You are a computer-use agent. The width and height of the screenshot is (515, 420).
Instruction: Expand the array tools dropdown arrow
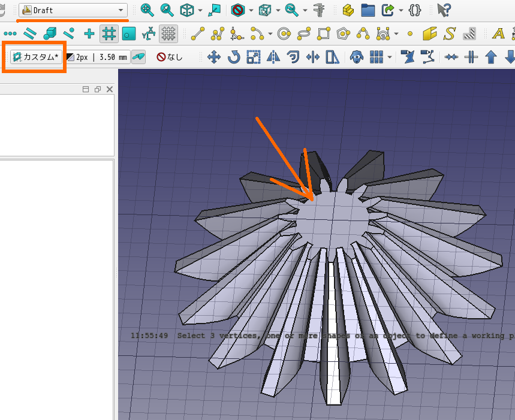pyautogui.click(x=390, y=58)
